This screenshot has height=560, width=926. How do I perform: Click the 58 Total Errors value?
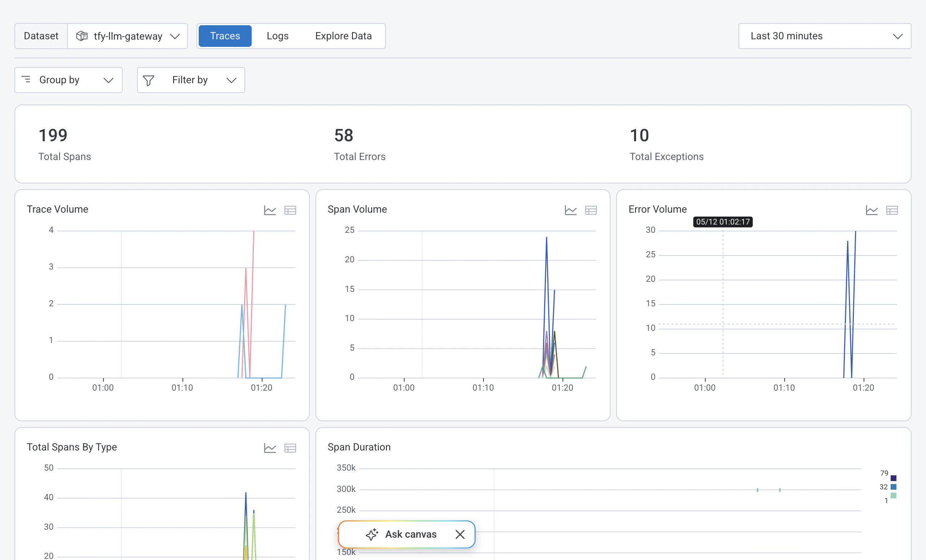[x=344, y=135]
